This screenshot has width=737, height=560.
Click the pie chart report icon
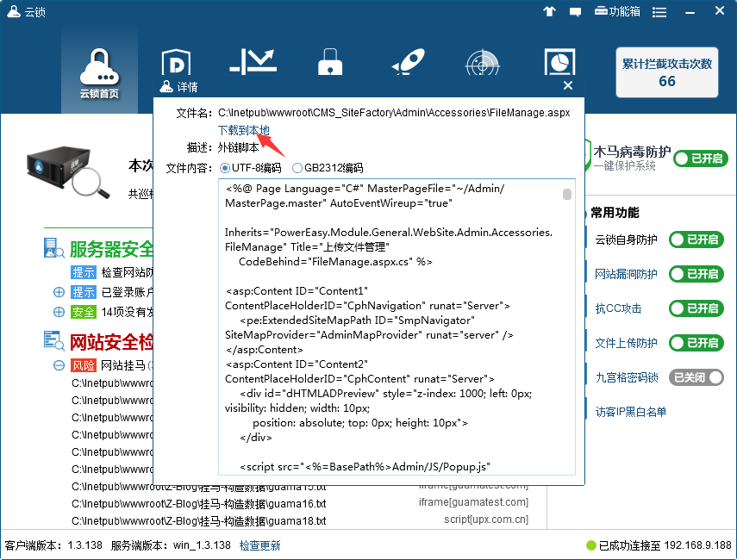559,64
